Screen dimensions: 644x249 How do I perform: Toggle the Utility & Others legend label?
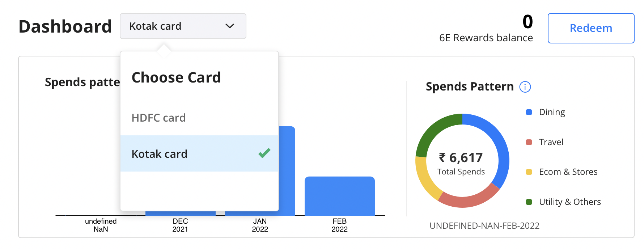(570, 202)
